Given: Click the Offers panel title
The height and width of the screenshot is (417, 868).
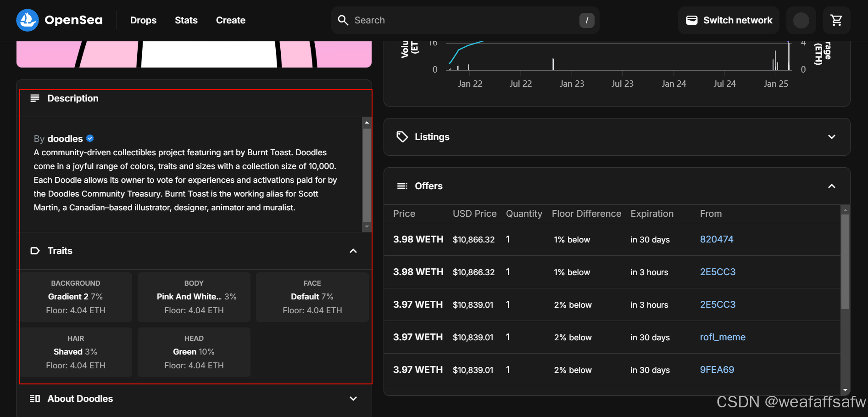Looking at the screenshot, I should (429, 186).
